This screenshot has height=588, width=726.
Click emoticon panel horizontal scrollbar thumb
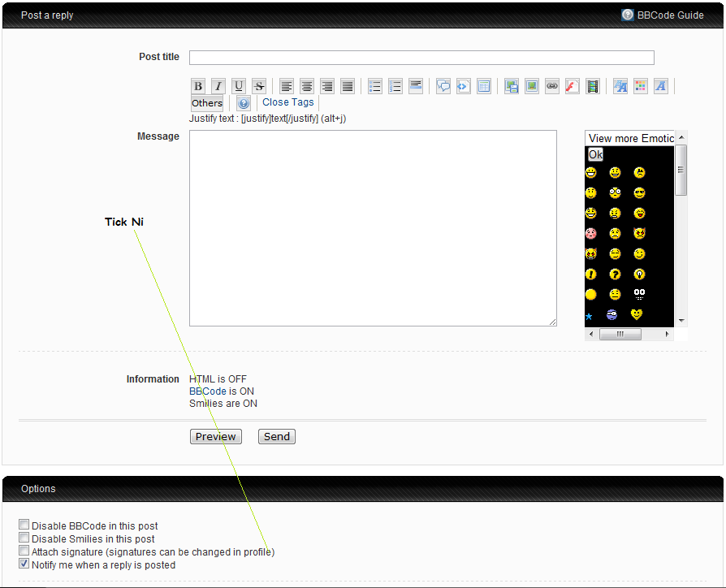click(x=620, y=334)
